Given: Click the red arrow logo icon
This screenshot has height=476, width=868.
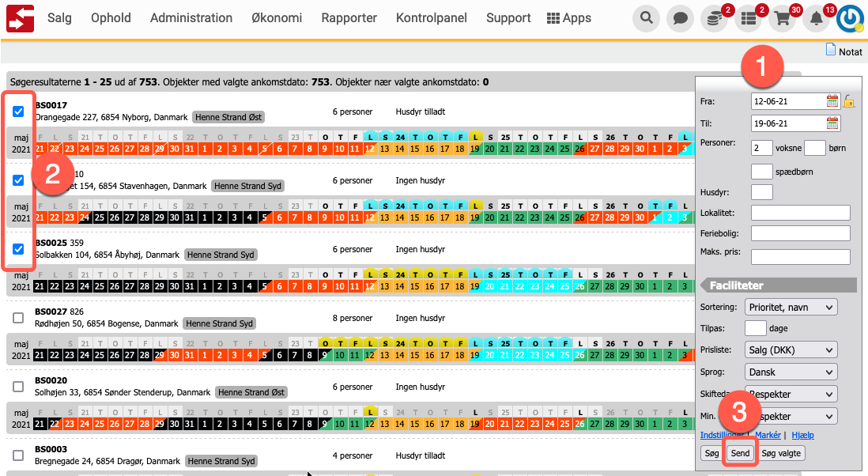Looking at the screenshot, I should click(x=20, y=18).
